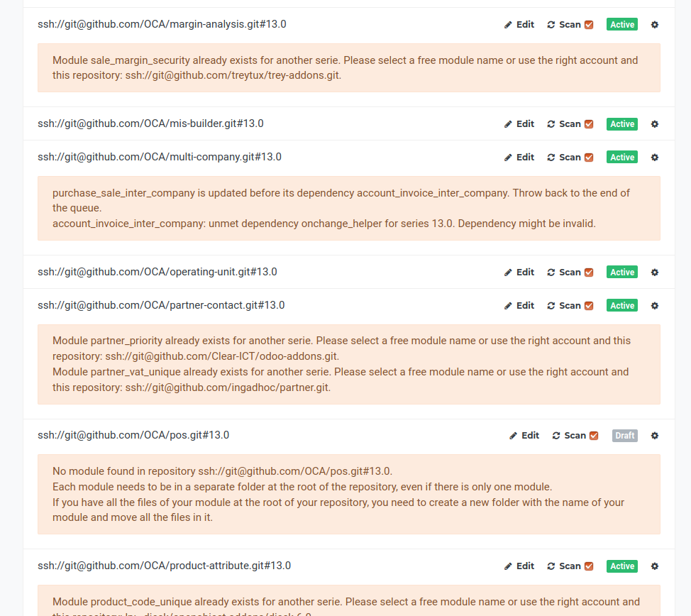Edit the multi-company repository
The image size is (691, 616).
click(x=519, y=157)
